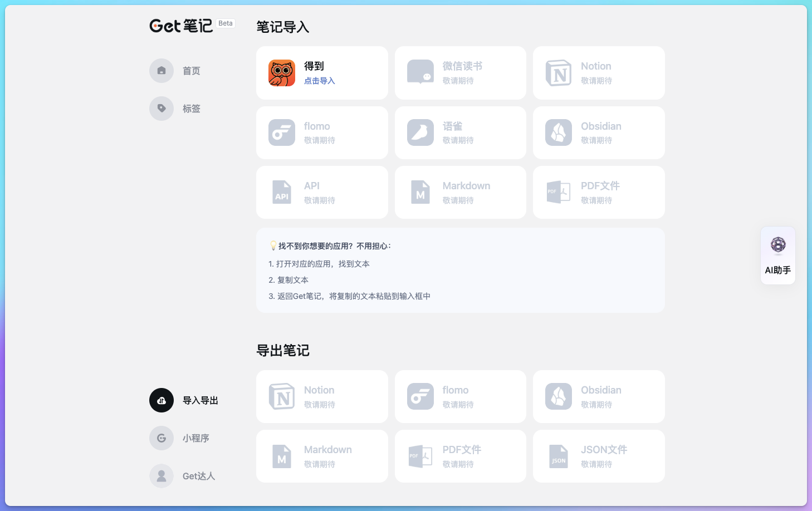This screenshot has height=511, width=812.
Task: Click the Get笔记 logo
Action: (x=181, y=25)
